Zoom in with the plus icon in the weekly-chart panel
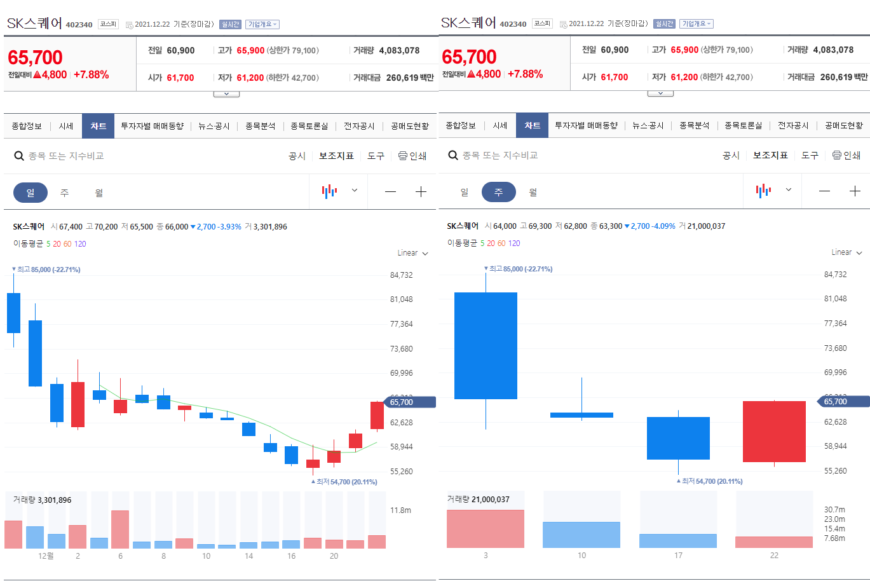 [855, 191]
